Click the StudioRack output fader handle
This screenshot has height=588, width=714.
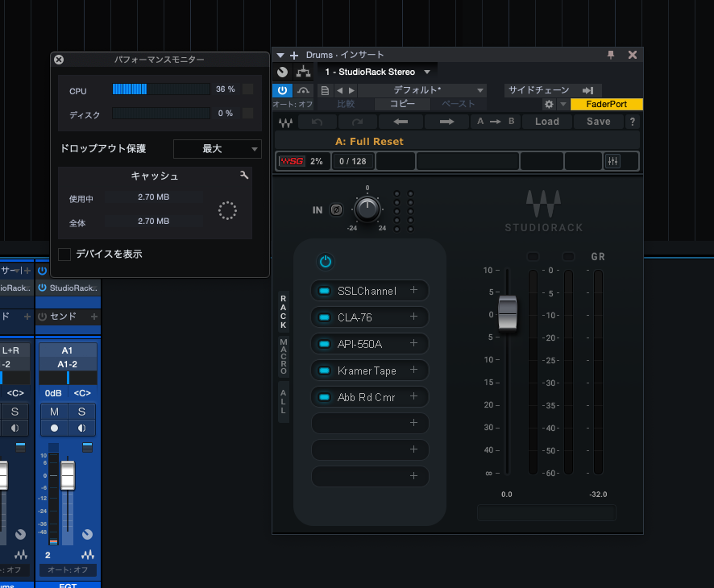[507, 313]
